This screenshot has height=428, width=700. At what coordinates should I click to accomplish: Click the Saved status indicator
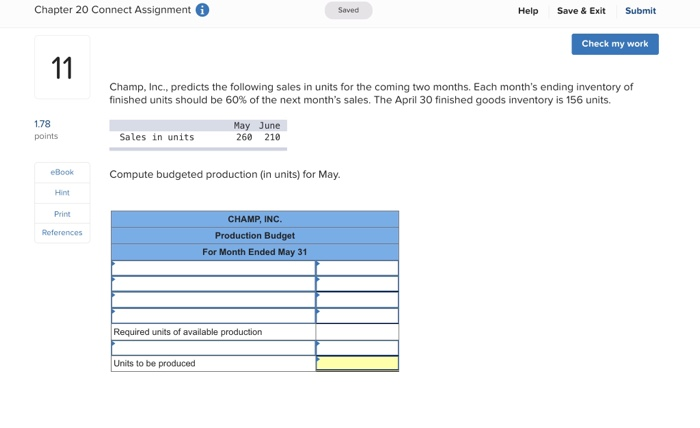348,10
